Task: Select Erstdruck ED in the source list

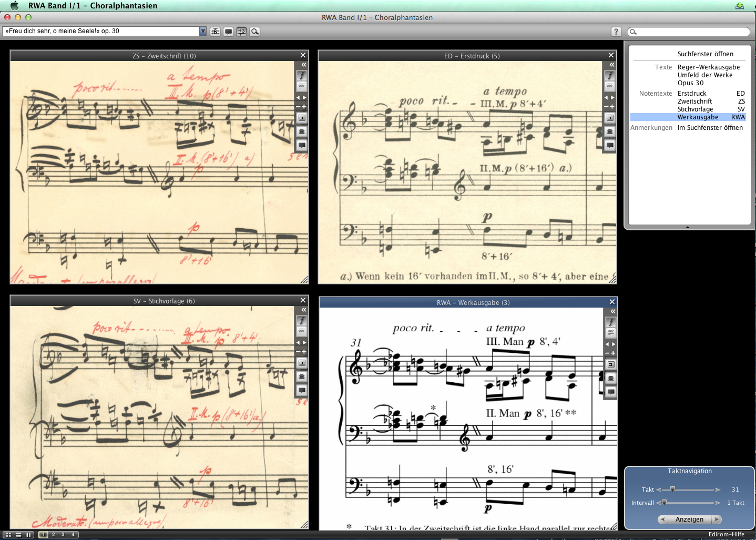Action: point(692,94)
